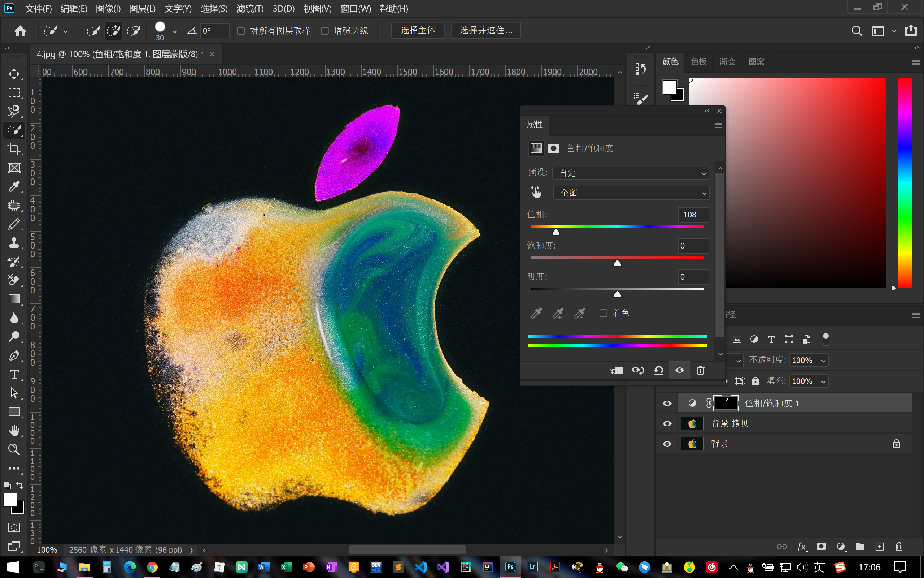Check the Colorize (着色) option
The width and height of the screenshot is (924, 578).
point(603,313)
